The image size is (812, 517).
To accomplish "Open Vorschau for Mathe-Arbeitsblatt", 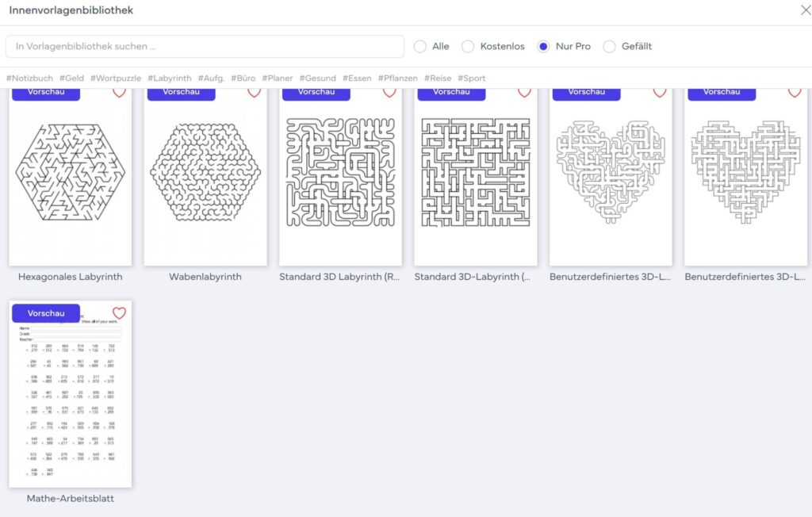I will point(46,313).
